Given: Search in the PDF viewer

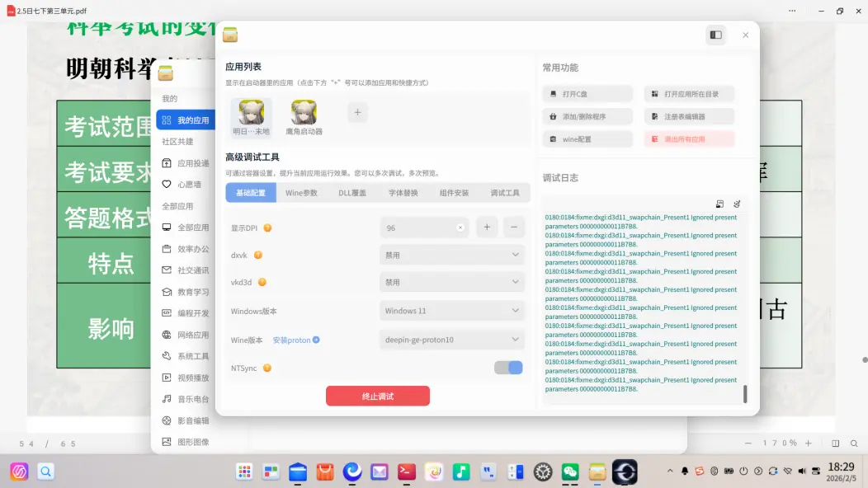Looking at the screenshot, I should coord(854,443).
